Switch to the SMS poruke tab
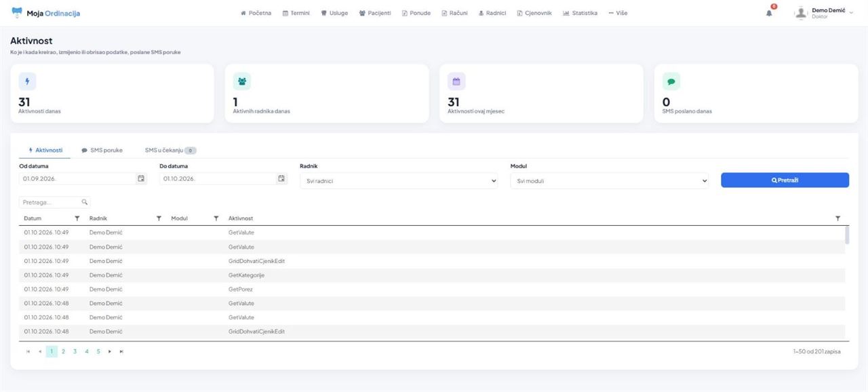 click(x=102, y=150)
